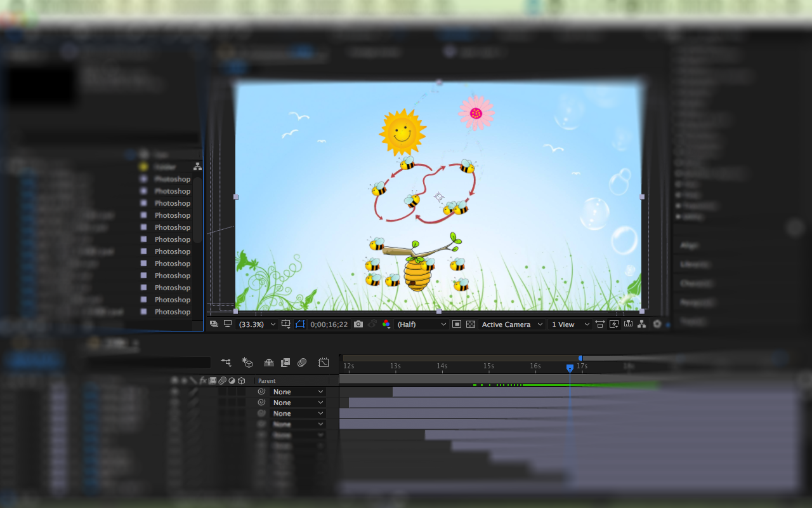Click the Parent column header
The image size is (812, 508).
click(x=267, y=381)
